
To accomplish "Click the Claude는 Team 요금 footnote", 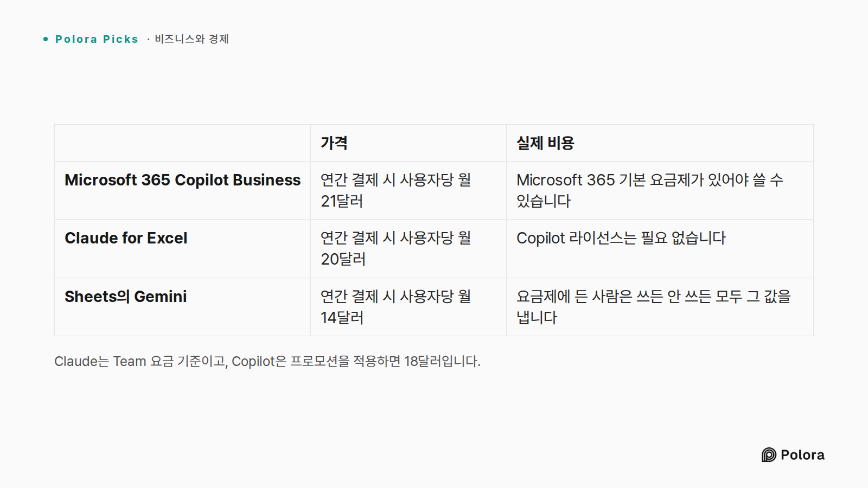I will pyautogui.click(x=267, y=361).
